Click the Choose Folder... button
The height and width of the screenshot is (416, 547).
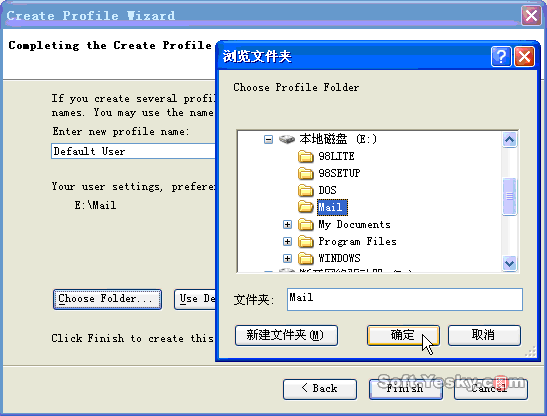coord(107,299)
